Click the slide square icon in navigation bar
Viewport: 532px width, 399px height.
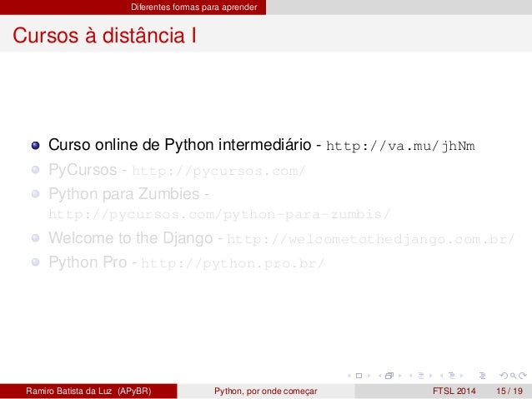pos(359,376)
